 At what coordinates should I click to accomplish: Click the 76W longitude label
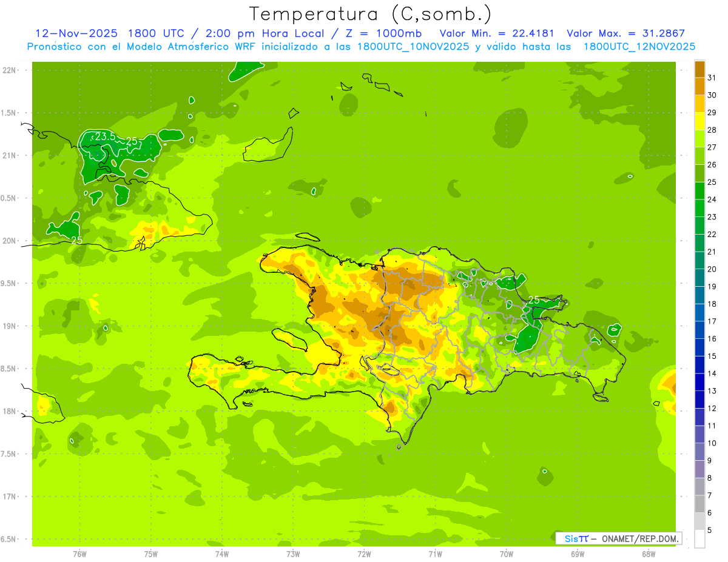(x=79, y=554)
